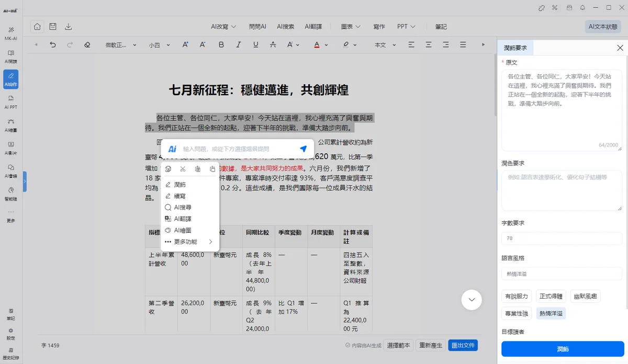Close the 潤飾要求 side panel
The width and height of the screenshot is (628, 364).
point(620,48)
